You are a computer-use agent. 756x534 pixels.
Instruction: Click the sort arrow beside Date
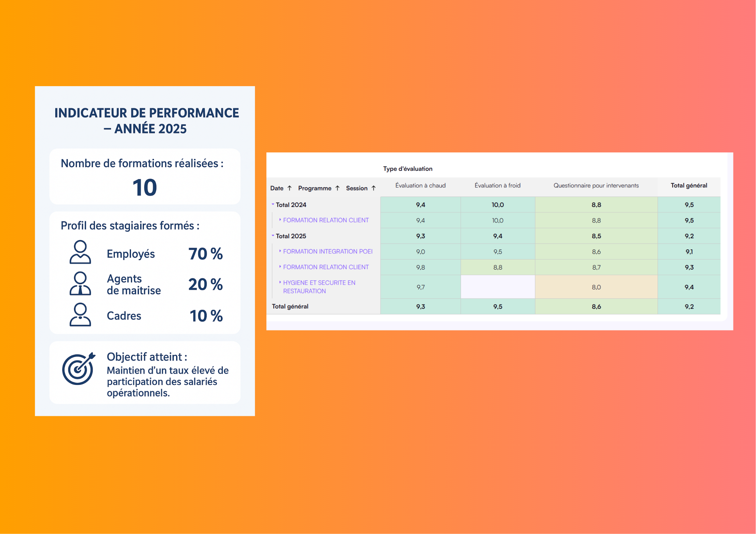pos(290,188)
